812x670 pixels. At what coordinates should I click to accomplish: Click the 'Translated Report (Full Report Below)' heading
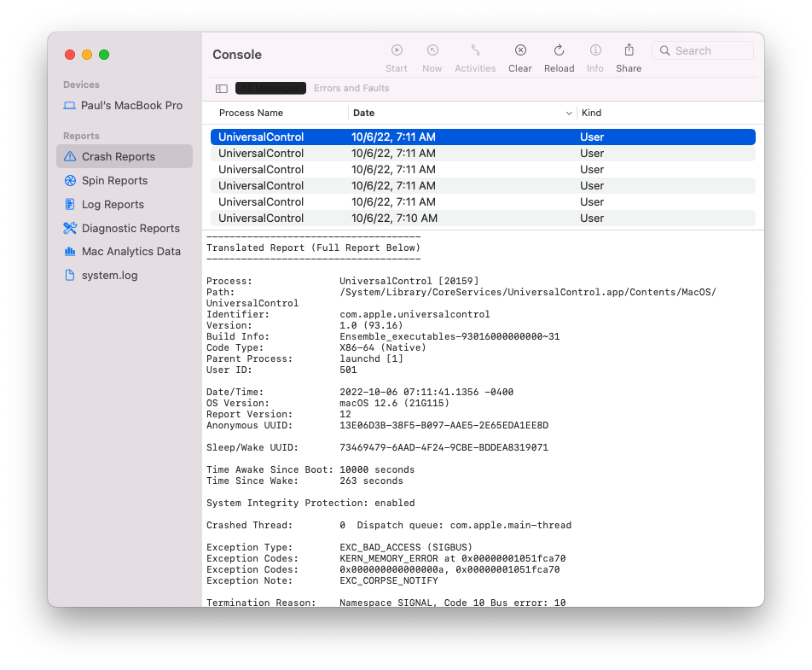point(313,248)
